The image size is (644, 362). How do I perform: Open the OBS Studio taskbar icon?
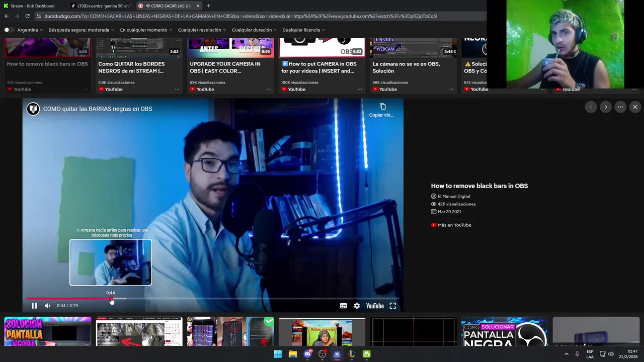[x=322, y=354]
